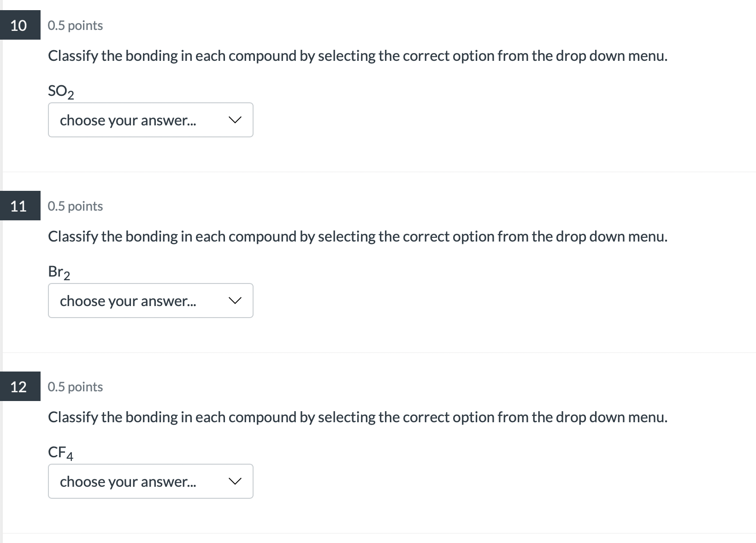Open the Br2 bonding dropdown
The height and width of the screenshot is (543, 756).
150,301
